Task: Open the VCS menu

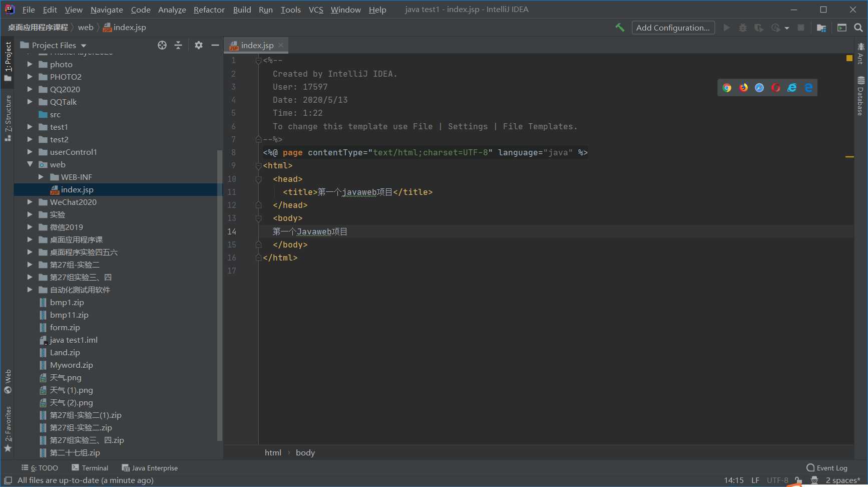Action: (316, 10)
